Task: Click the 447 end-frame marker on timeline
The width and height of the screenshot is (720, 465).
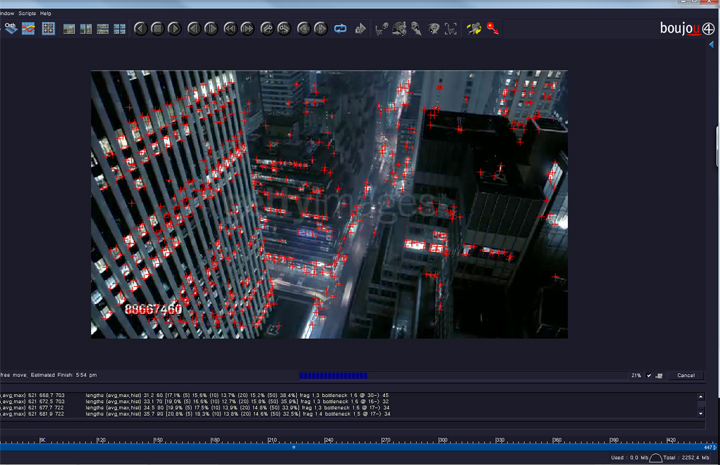Action: [x=709, y=447]
